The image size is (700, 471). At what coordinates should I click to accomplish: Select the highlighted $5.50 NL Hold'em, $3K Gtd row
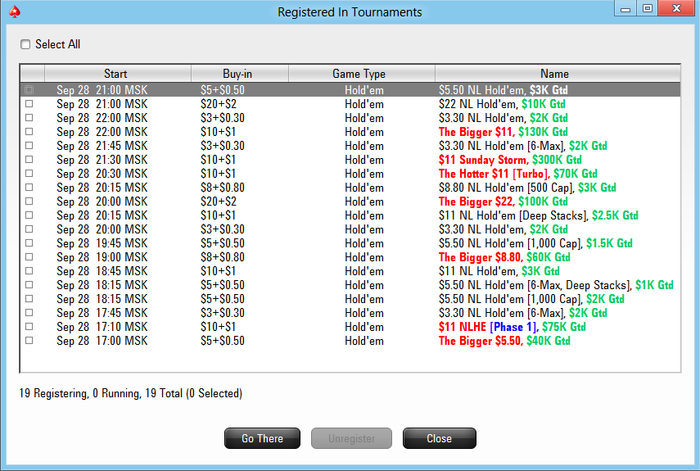coord(350,90)
